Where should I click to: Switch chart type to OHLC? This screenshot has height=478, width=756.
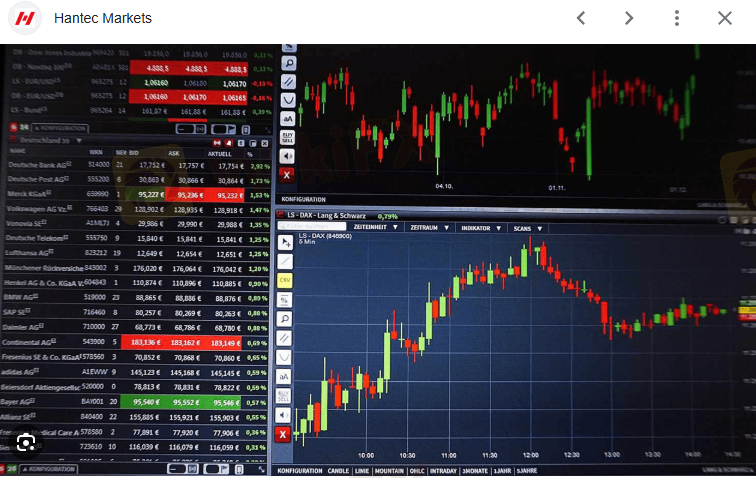coord(418,471)
